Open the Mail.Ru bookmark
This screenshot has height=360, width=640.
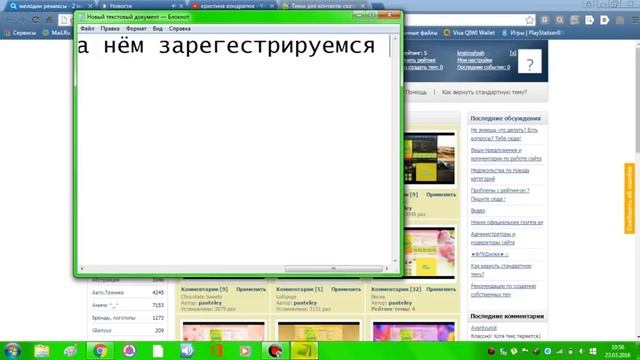(57, 33)
